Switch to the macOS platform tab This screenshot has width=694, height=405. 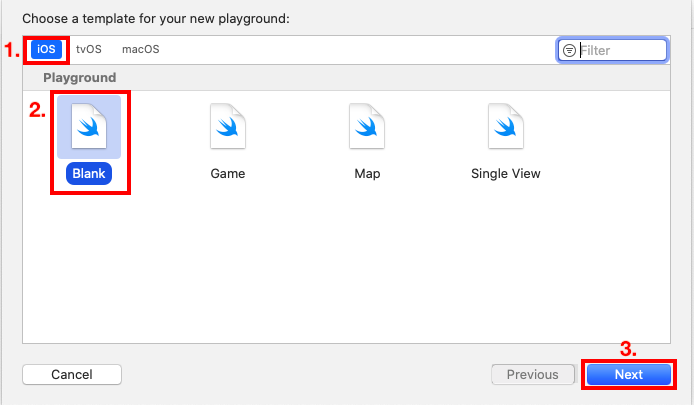pos(141,49)
